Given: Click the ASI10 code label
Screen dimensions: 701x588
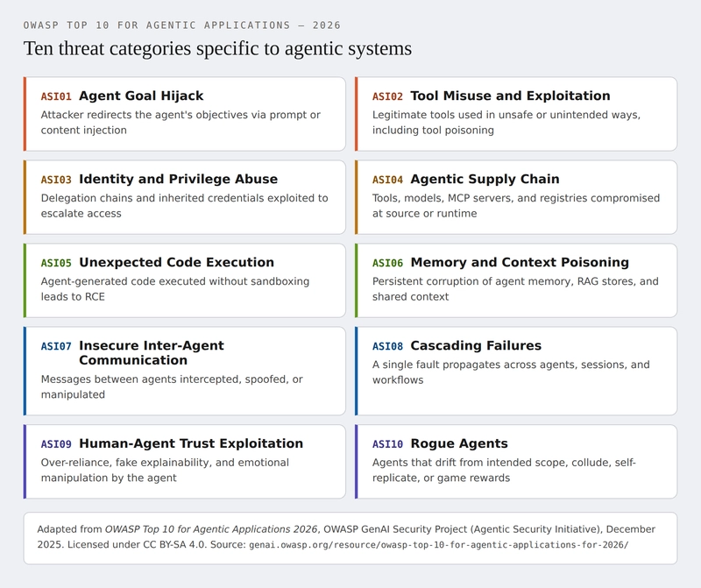Looking at the screenshot, I should [x=387, y=443].
